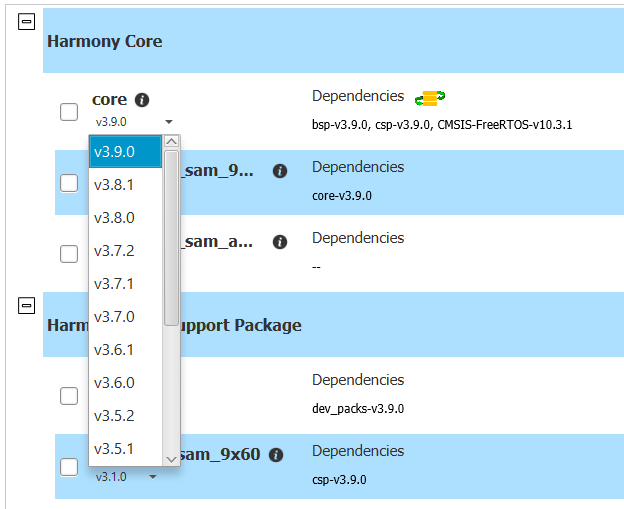Click the Harmony Core heading
The width and height of the screenshot is (624, 509).
pyautogui.click(x=105, y=41)
